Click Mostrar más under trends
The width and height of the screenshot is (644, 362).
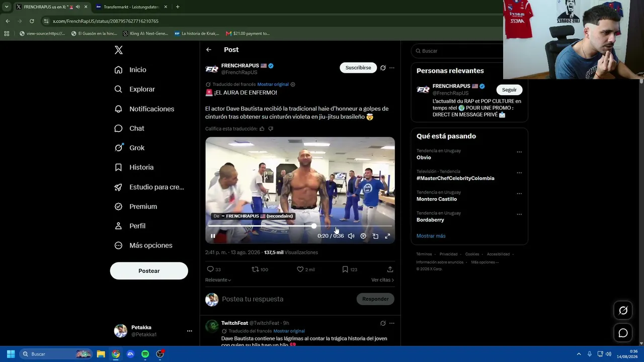[x=431, y=236]
